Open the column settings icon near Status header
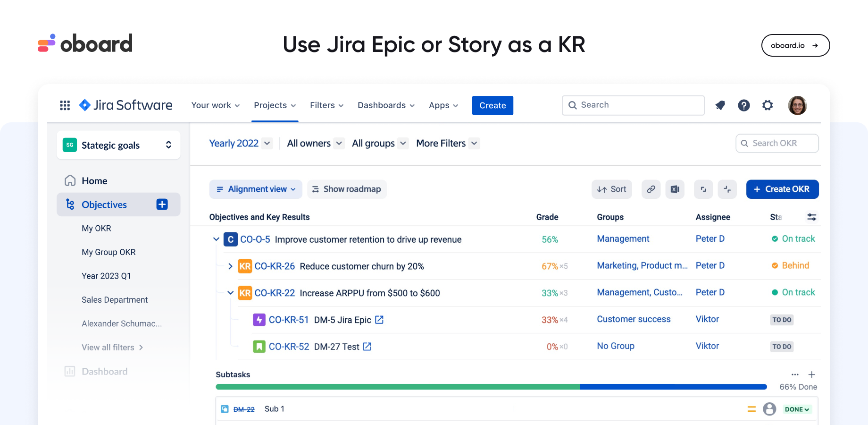The width and height of the screenshot is (868, 425). (x=812, y=217)
